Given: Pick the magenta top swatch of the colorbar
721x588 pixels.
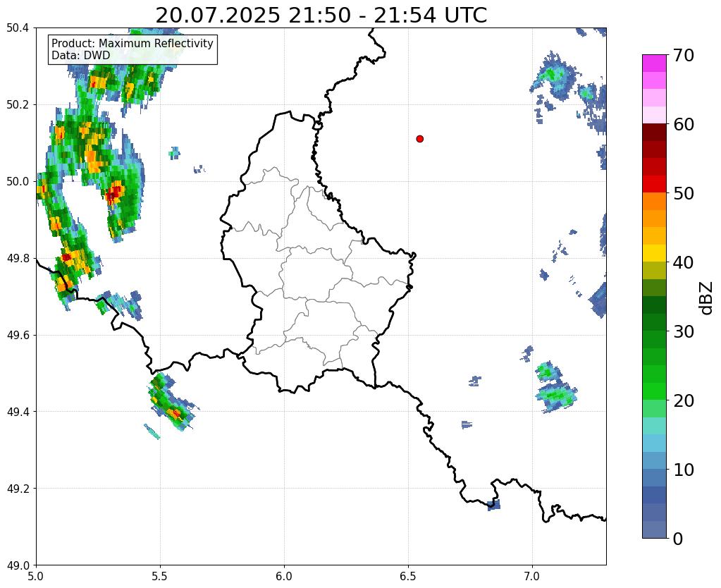Looking at the screenshot, I should pos(654,63).
